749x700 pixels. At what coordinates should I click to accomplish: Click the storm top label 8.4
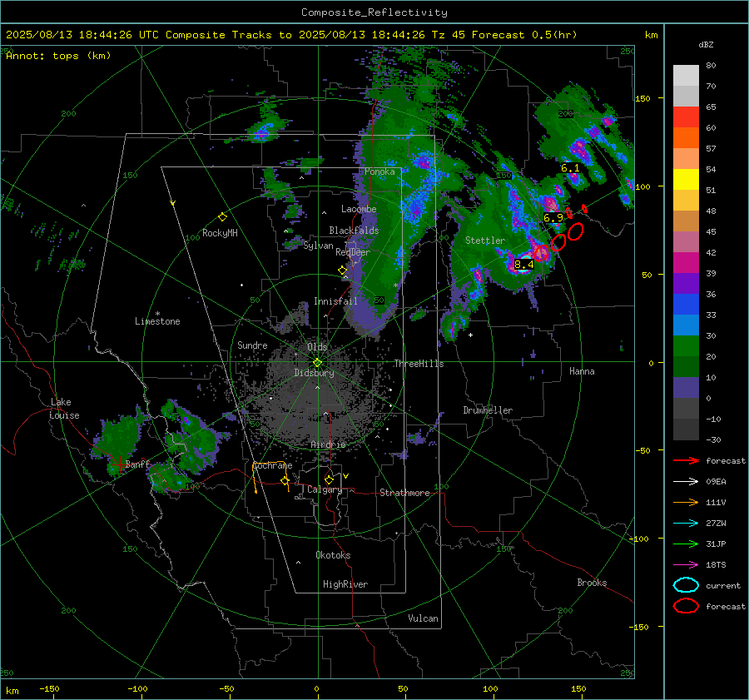coord(523,265)
